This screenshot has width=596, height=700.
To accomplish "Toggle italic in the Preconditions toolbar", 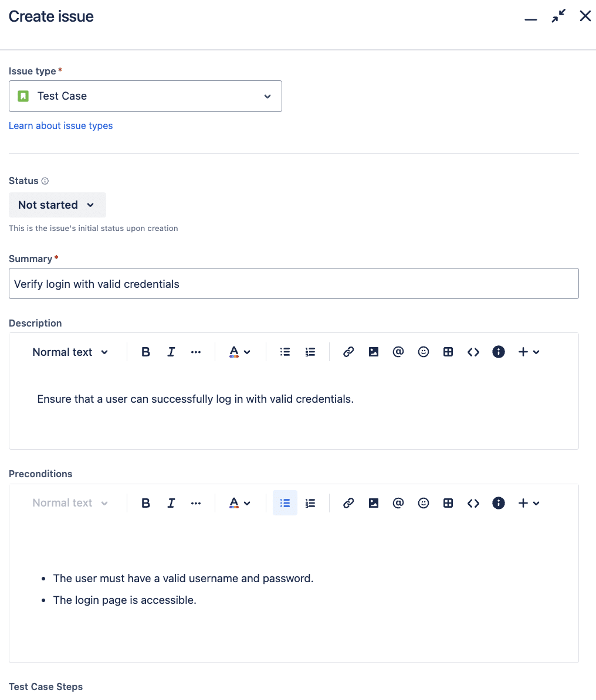I will [x=171, y=503].
